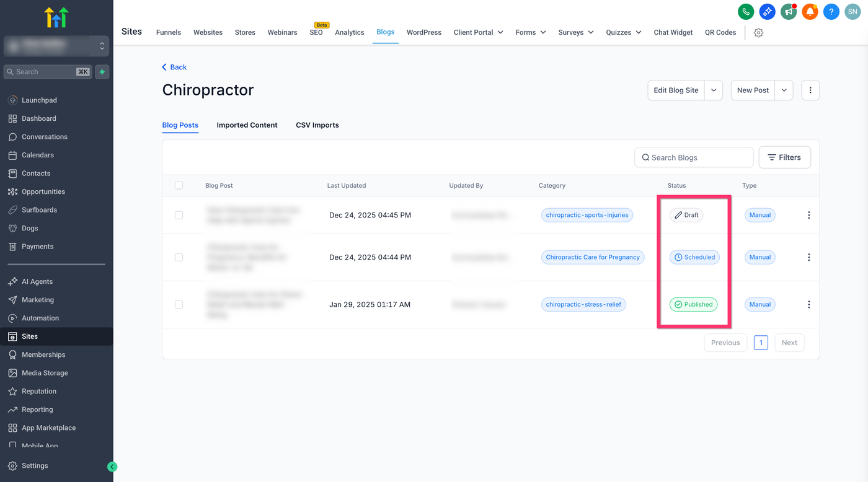Focus the Search Blogs field
Screen dimensions: 868x482
tap(694, 157)
